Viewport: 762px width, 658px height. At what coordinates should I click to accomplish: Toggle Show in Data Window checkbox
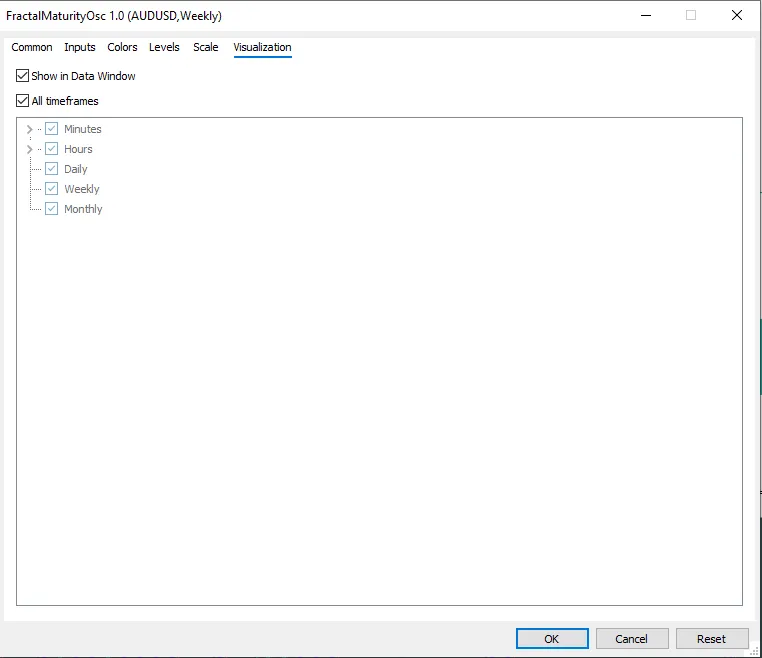(x=23, y=76)
